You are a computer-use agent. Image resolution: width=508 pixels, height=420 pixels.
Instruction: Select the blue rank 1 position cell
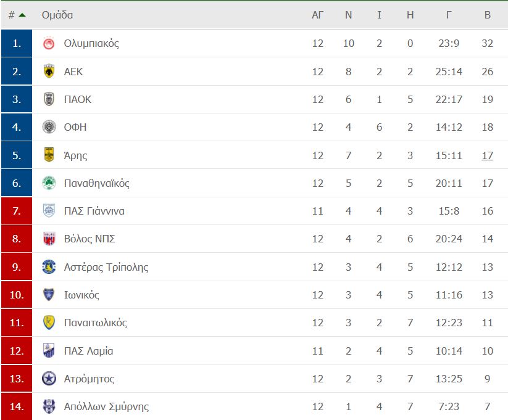click(x=17, y=43)
